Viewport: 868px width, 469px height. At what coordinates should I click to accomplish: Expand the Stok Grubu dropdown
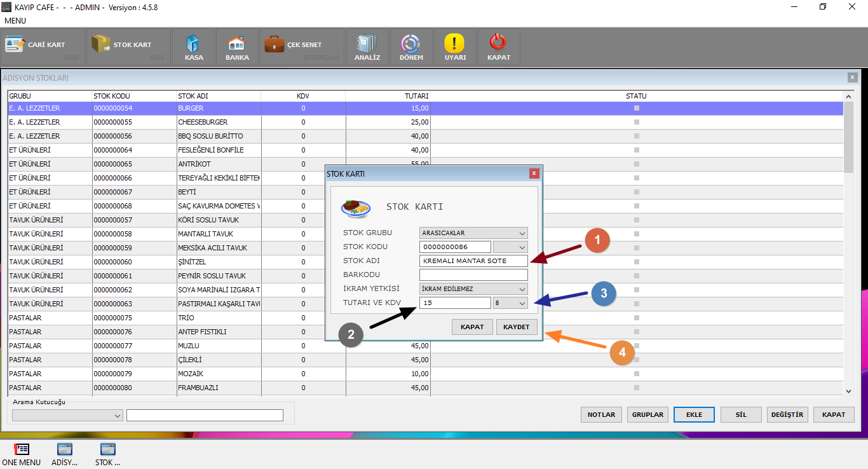pyautogui.click(x=522, y=233)
